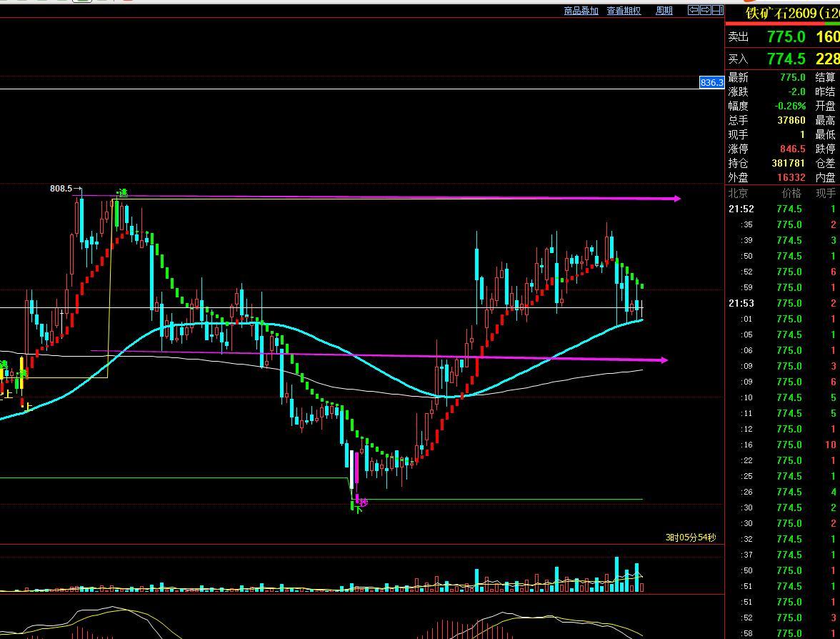Click the green 下 signal marker at chart low
This screenshot has width=840, height=639.
(359, 510)
